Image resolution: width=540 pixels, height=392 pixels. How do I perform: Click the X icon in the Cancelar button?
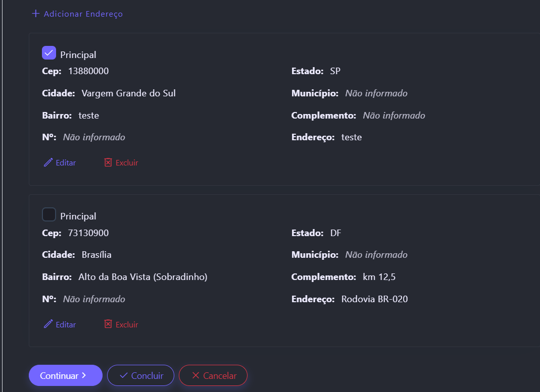tap(195, 375)
